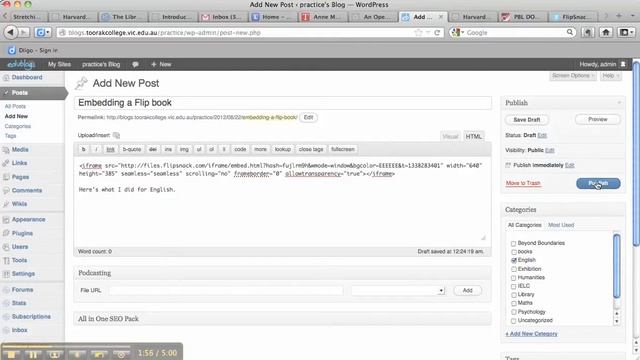Collapse the Publish box arrow
This screenshot has width=640, height=360.
pyautogui.click(x=619, y=103)
